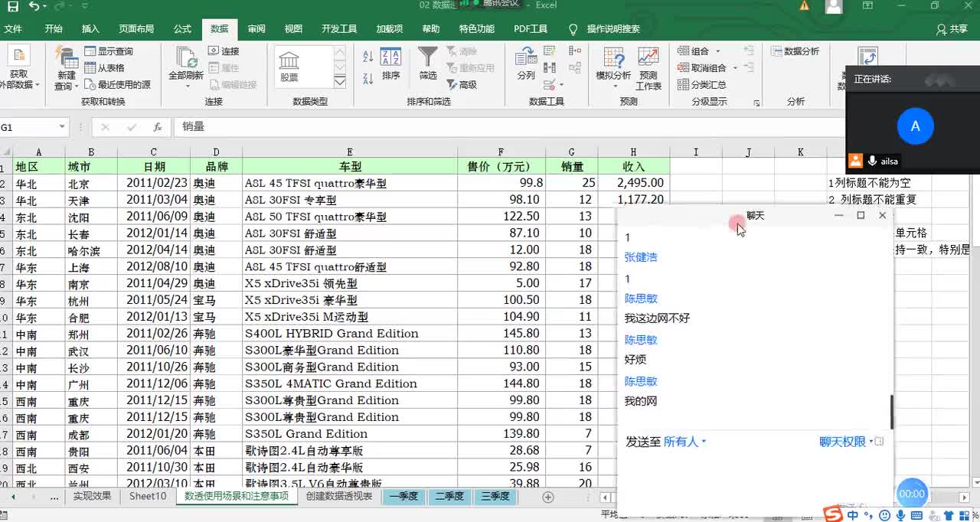Click the insert function fx icon
980x522 pixels.
(157, 127)
